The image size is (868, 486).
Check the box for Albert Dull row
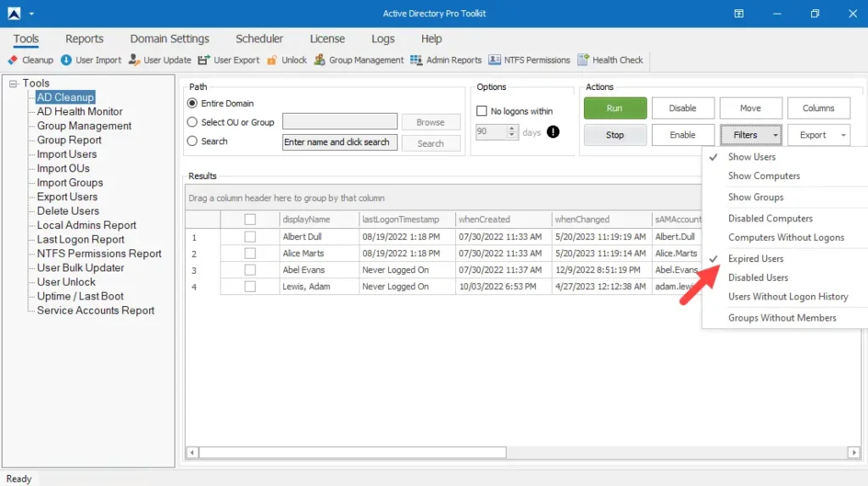point(250,237)
